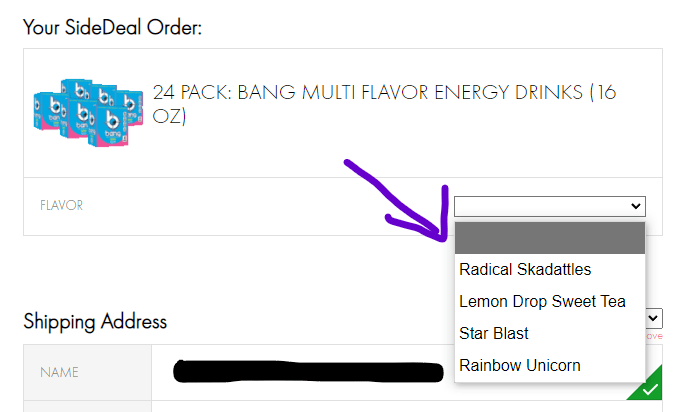Click the Your SideDeal Order heading
Screen dimensions: 680x412
(113, 27)
